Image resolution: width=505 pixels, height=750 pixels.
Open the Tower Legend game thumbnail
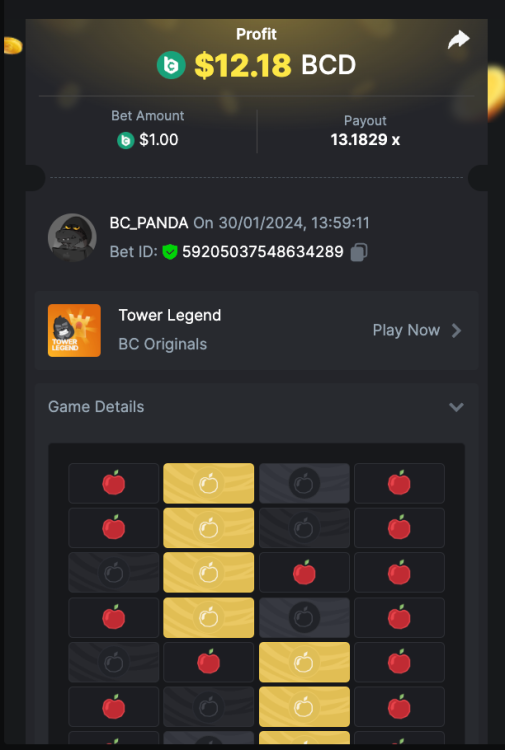74,331
